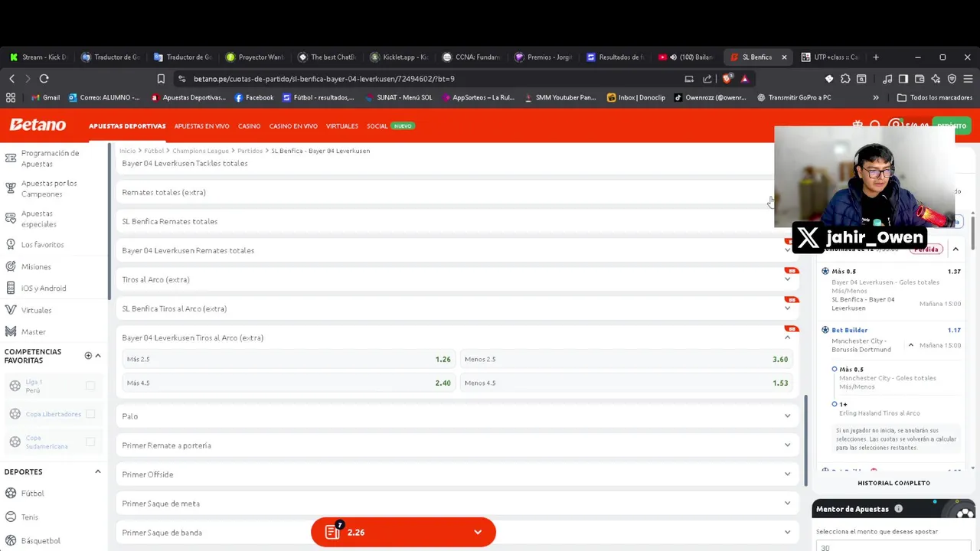The image size is (980, 551).
Task: Open iOS y Android sidebar entry
Action: (x=44, y=288)
